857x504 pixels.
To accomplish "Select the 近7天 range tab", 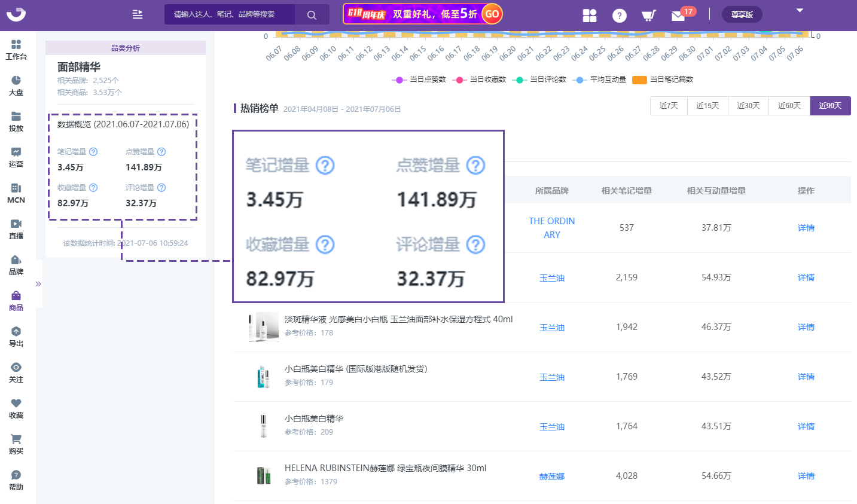I will point(669,106).
